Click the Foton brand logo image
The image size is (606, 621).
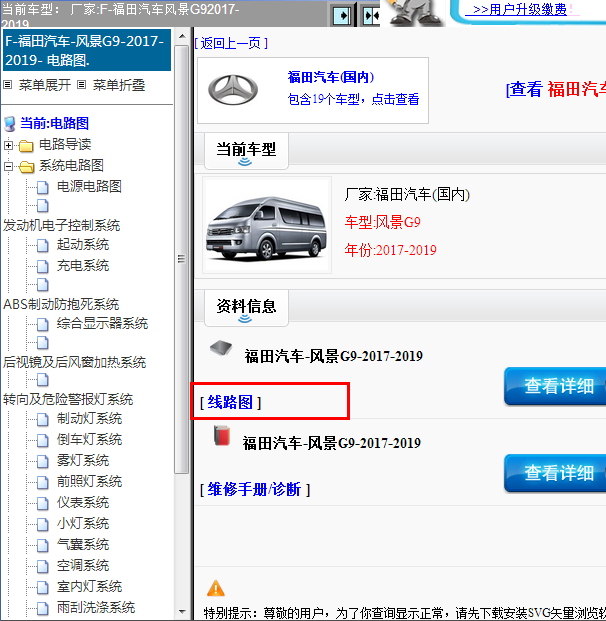233,90
